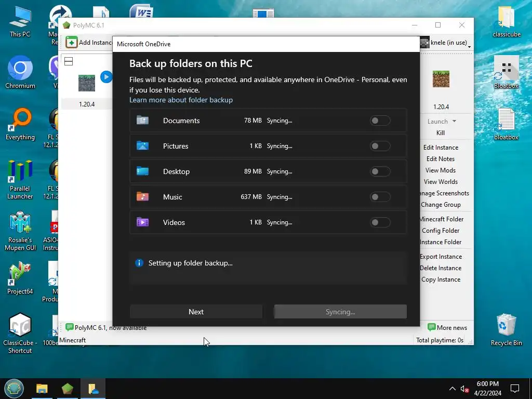Toggle Music folder backup switch

[380, 197]
